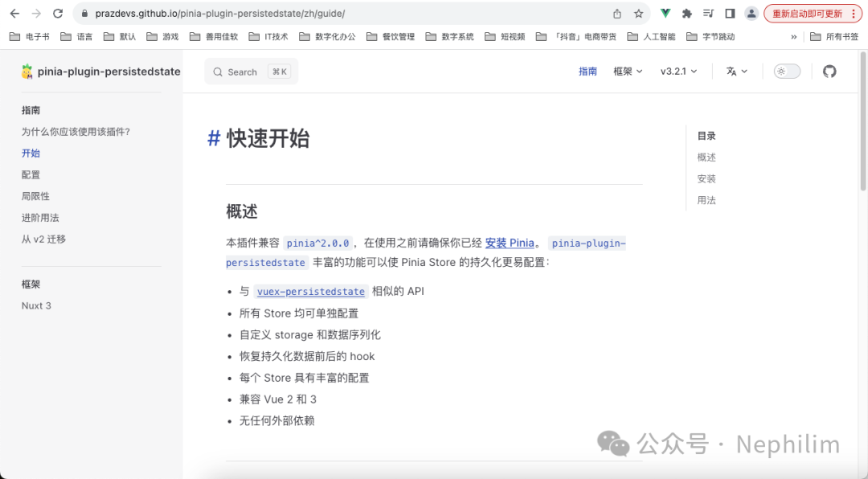The width and height of the screenshot is (868, 479).
Task: Click the # anchor beside 快速开始
Action: pyautogui.click(x=214, y=138)
